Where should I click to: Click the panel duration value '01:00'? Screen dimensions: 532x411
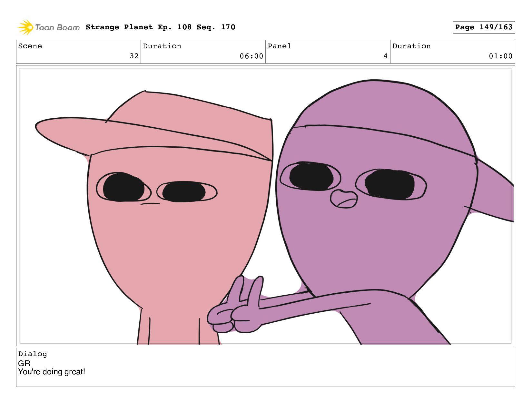point(501,56)
